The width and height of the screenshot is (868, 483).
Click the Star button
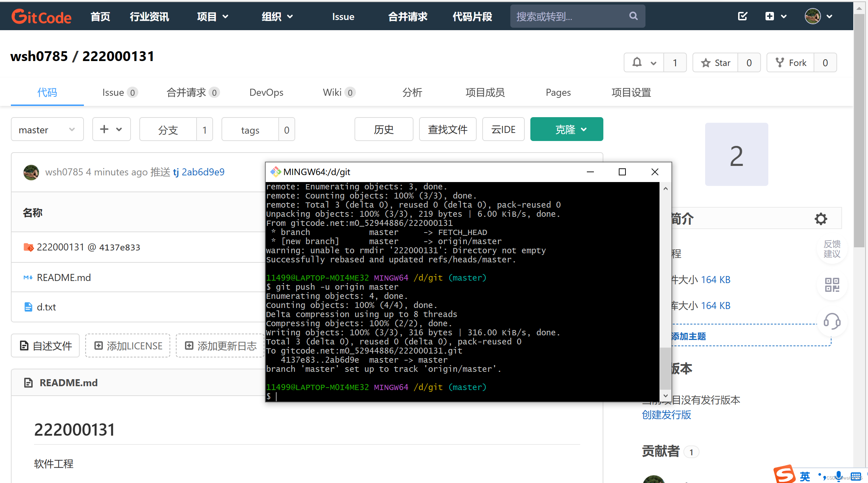point(716,63)
